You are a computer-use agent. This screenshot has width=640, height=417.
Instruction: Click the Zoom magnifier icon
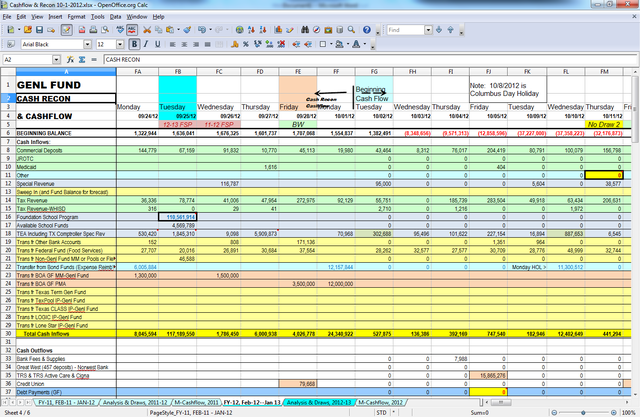click(x=351, y=30)
